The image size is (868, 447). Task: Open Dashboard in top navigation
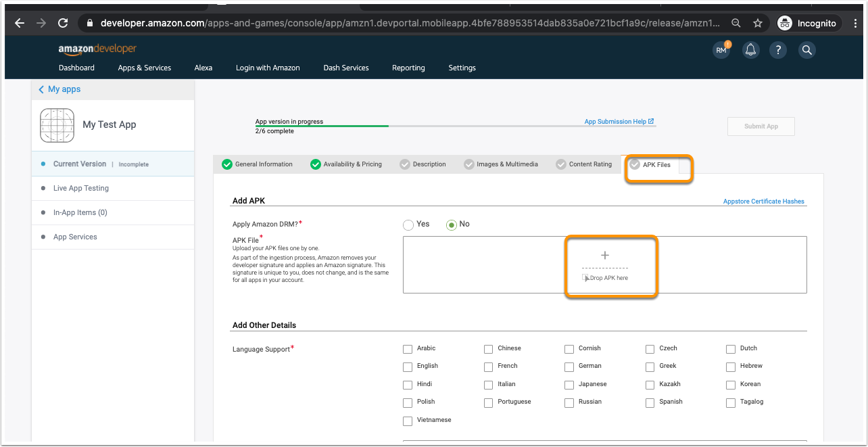pos(76,68)
